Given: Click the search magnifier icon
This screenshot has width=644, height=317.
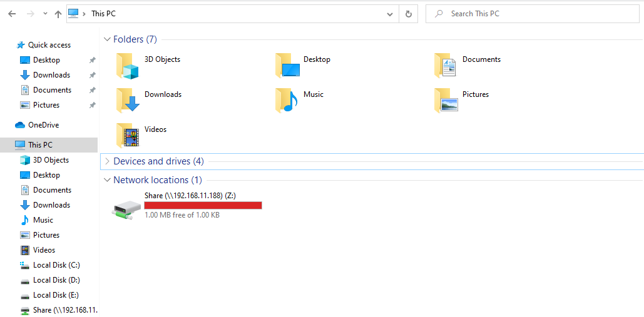Looking at the screenshot, I should tap(439, 14).
